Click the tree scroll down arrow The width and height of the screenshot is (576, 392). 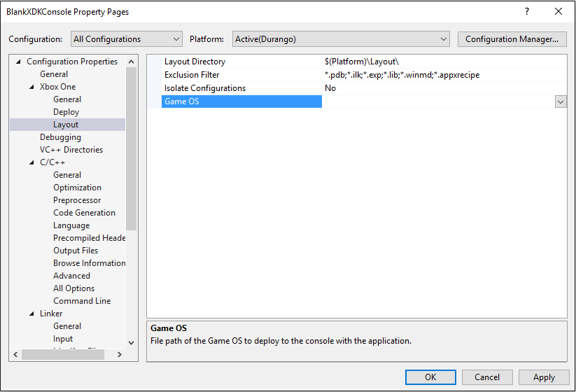click(x=131, y=343)
